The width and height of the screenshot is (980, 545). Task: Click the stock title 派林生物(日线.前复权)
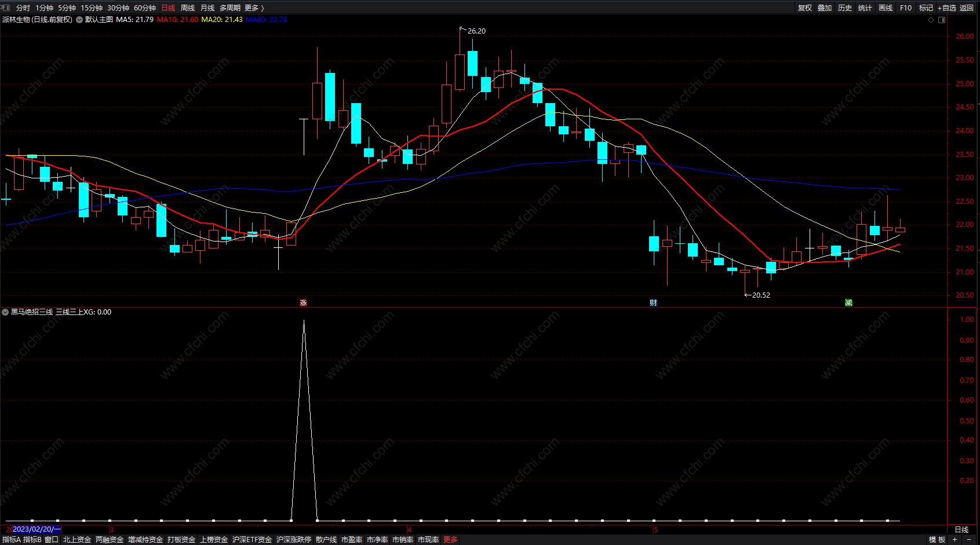[x=37, y=20]
